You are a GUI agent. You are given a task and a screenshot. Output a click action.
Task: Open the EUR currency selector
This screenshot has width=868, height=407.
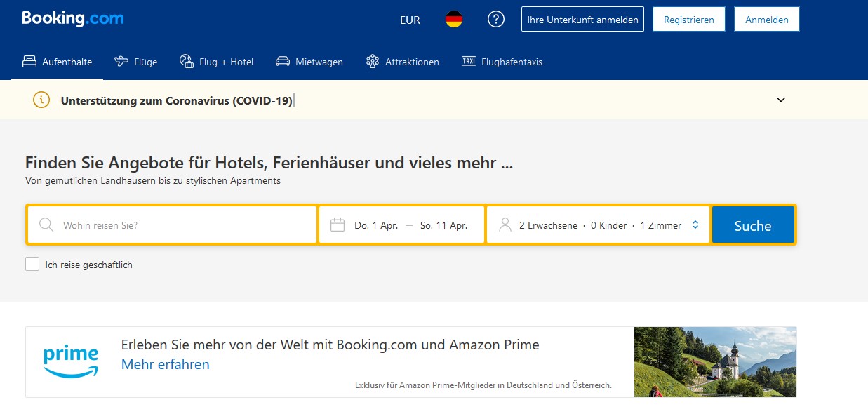410,20
